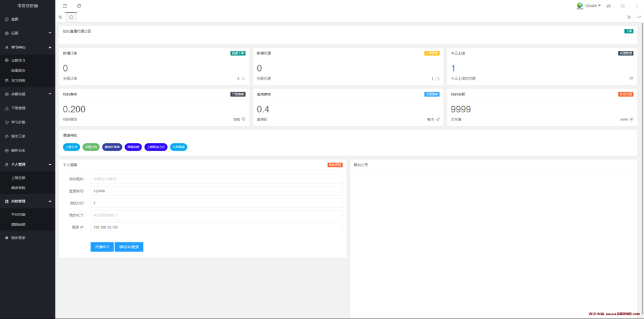Open 下级管理 from the sidebar

point(18,108)
